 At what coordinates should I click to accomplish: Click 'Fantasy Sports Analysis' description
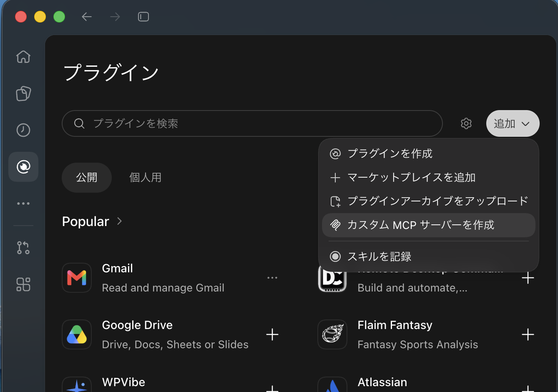click(x=418, y=344)
